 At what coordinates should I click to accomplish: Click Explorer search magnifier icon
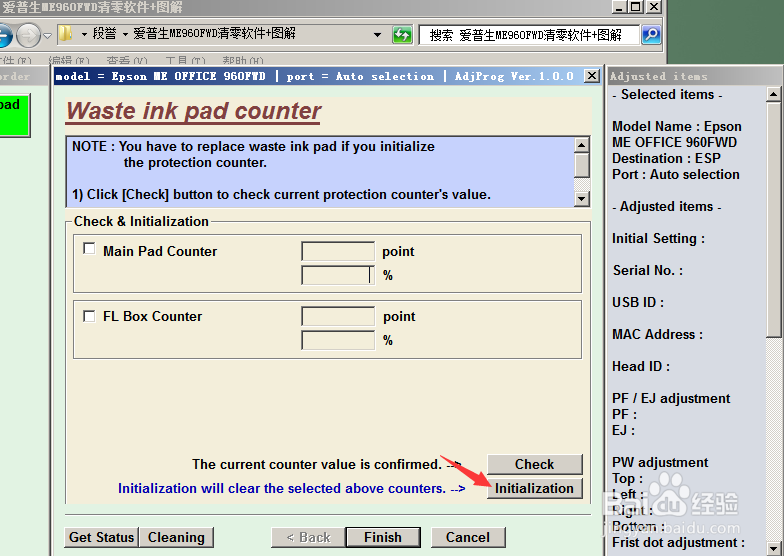pyautogui.click(x=651, y=34)
